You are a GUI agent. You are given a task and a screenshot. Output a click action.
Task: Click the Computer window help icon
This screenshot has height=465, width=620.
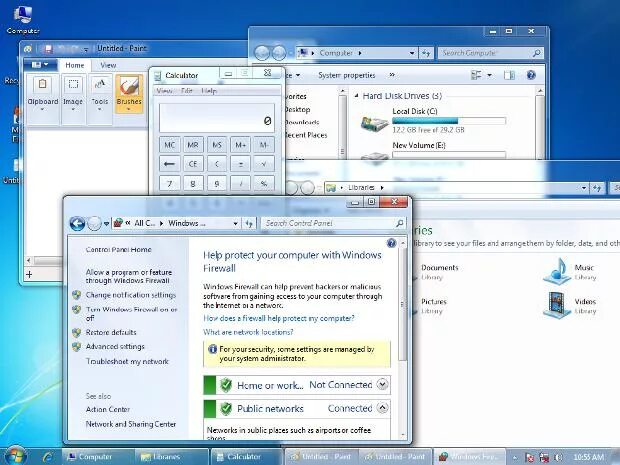point(531,75)
